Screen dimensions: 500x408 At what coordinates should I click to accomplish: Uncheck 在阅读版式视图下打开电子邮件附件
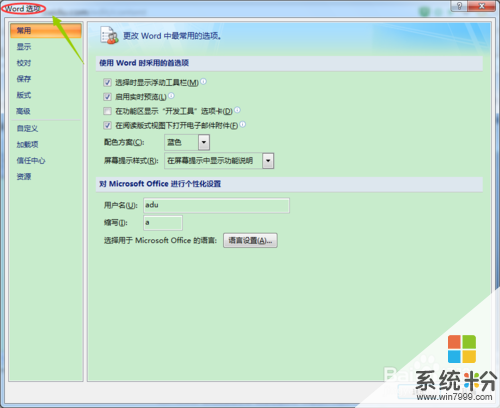pyautogui.click(x=107, y=125)
